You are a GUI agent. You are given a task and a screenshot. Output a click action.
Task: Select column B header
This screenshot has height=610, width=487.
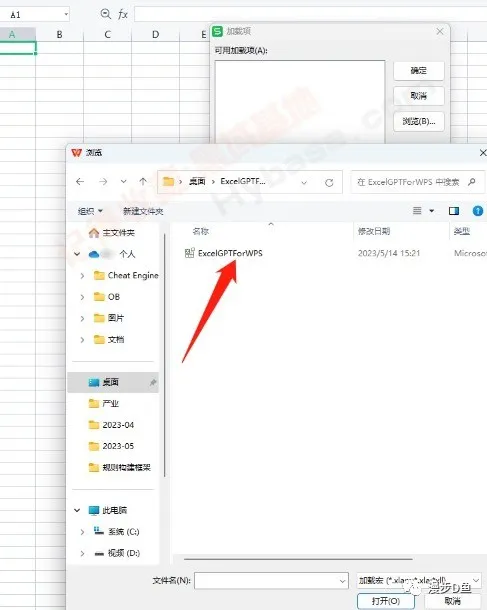point(60,34)
